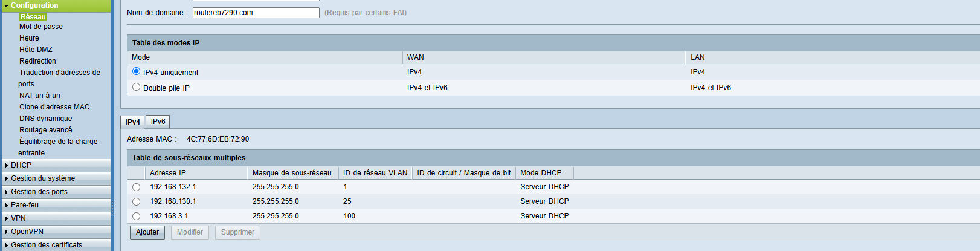Pick the 192.168.3.1 subnet radio button

(136, 217)
